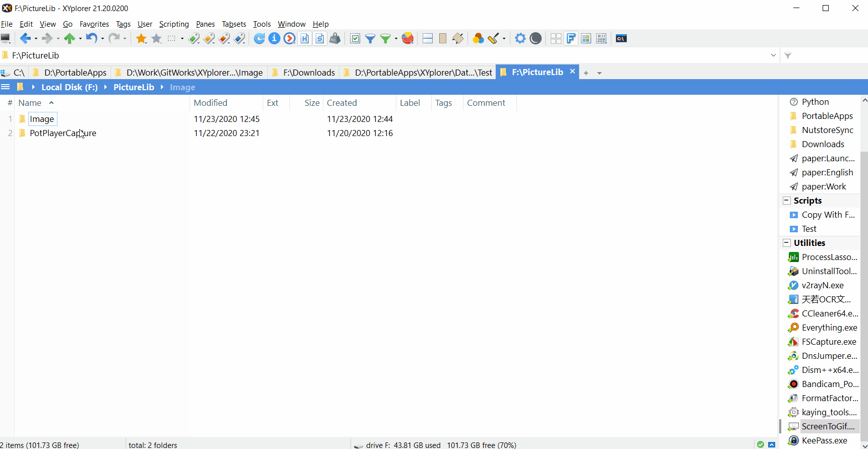
Task: Collapse the Scripts section
Action: 786,201
